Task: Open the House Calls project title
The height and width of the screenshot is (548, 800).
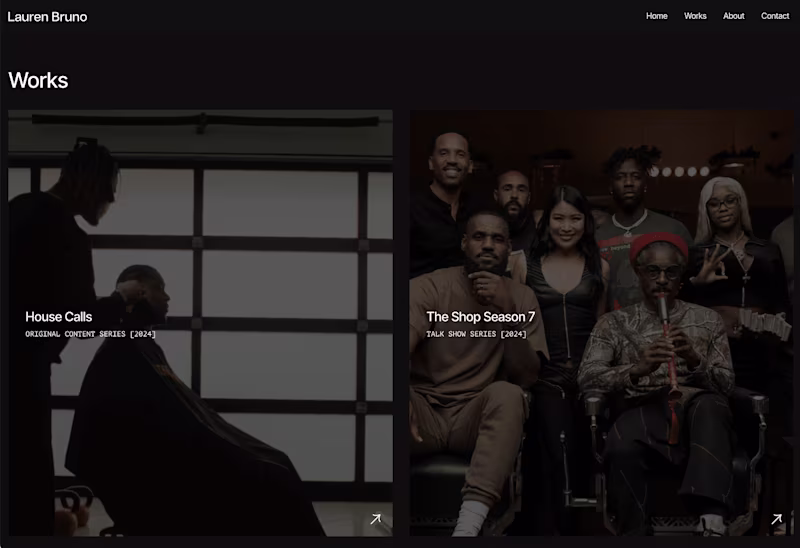Action: 59,317
